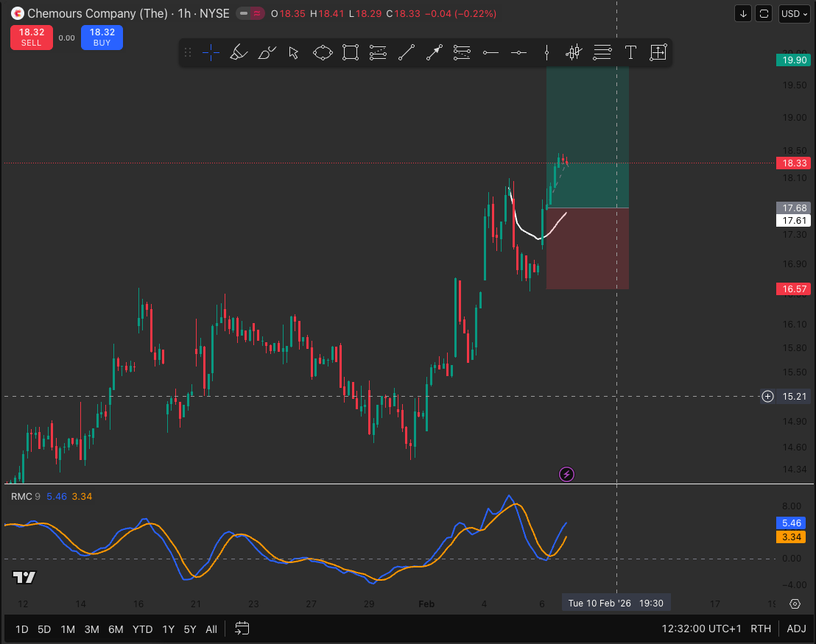
Task: Click the down arrow button near USD
Action: click(x=743, y=13)
